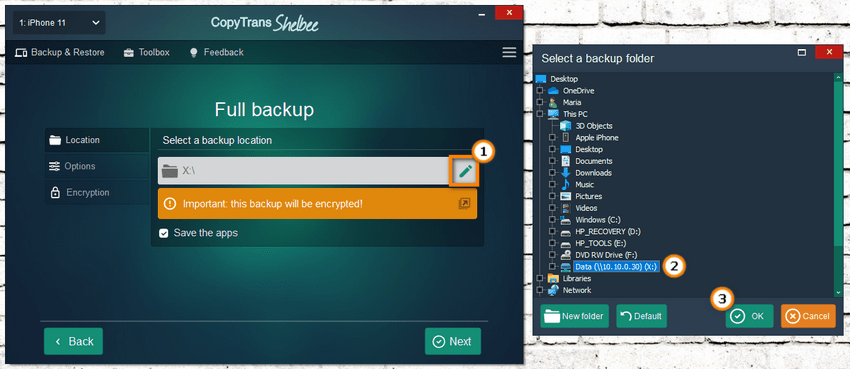The image size is (850, 369).
Task: Select the Desktop folder under This PC
Action: (x=589, y=150)
